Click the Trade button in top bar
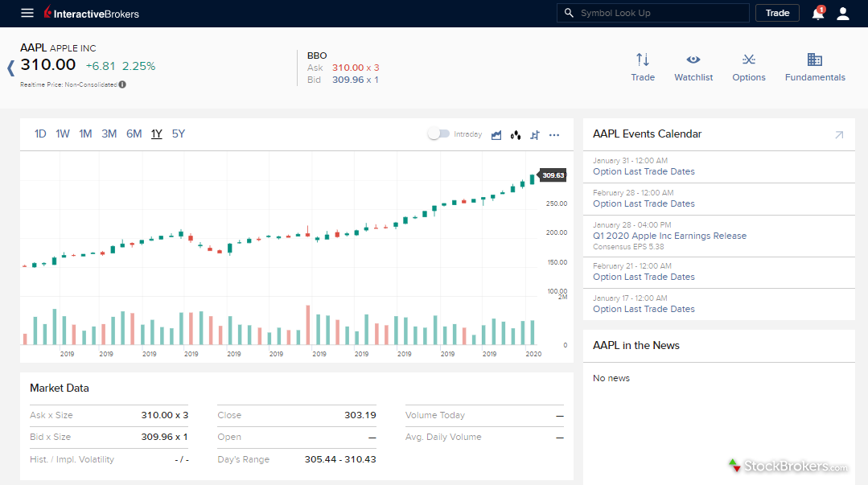 coord(777,13)
